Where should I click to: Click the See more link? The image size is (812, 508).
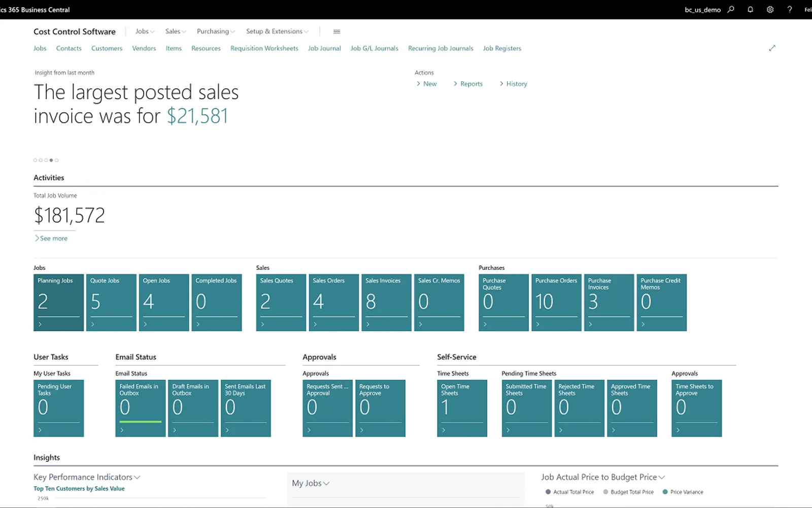pyautogui.click(x=51, y=238)
